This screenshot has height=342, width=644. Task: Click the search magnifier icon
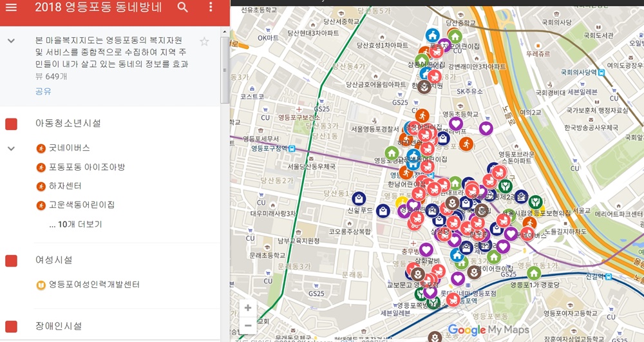[183, 7]
